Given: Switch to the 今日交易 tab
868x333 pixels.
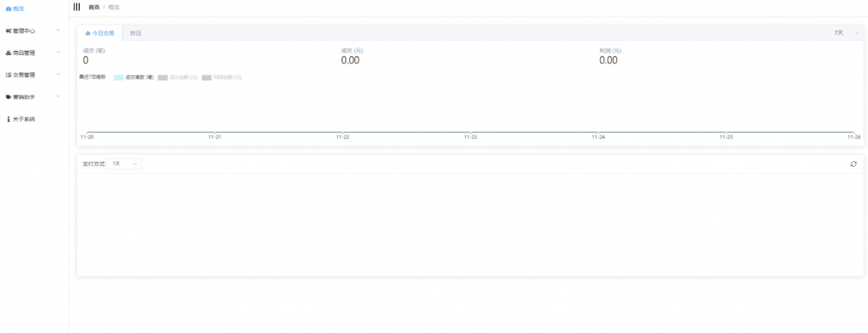Looking at the screenshot, I should point(100,33).
